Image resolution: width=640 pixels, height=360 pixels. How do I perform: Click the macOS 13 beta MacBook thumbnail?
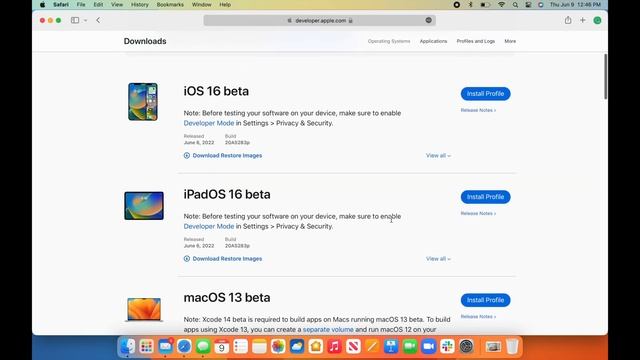pyautogui.click(x=144, y=310)
